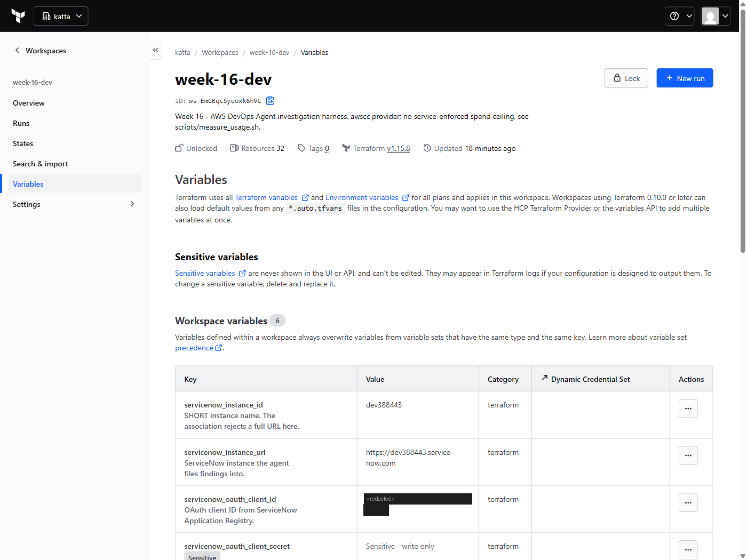
Task: Click the Terraform logo in header
Action: (18, 16)
